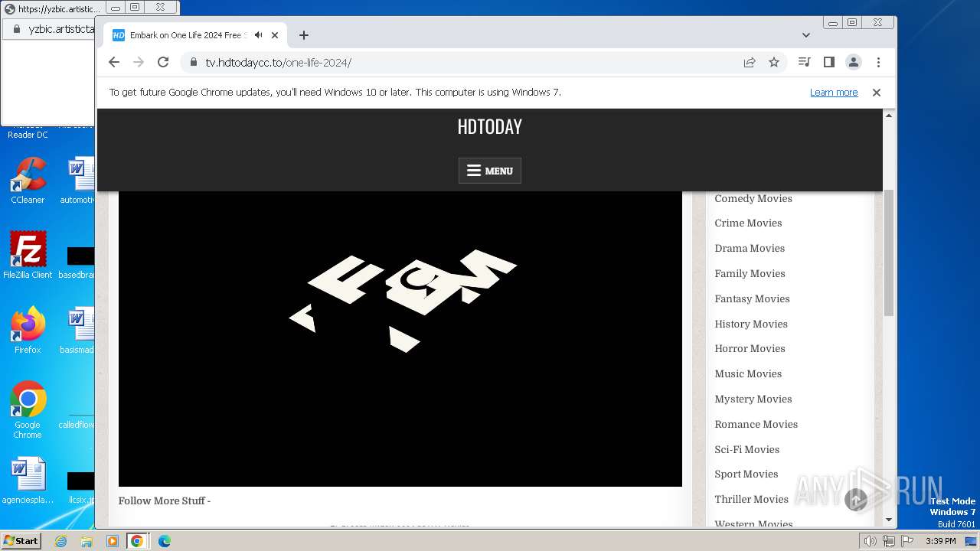Open the media control icon in toolbar
This screenshot has width=980, height=551.
[804, 63]
